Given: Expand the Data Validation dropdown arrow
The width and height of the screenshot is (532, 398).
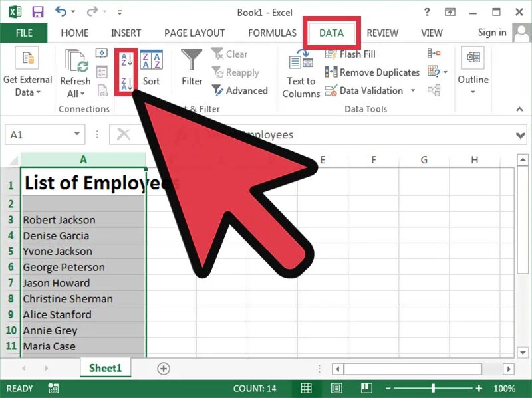Looking at the screenshot, I should click(413, 90).
